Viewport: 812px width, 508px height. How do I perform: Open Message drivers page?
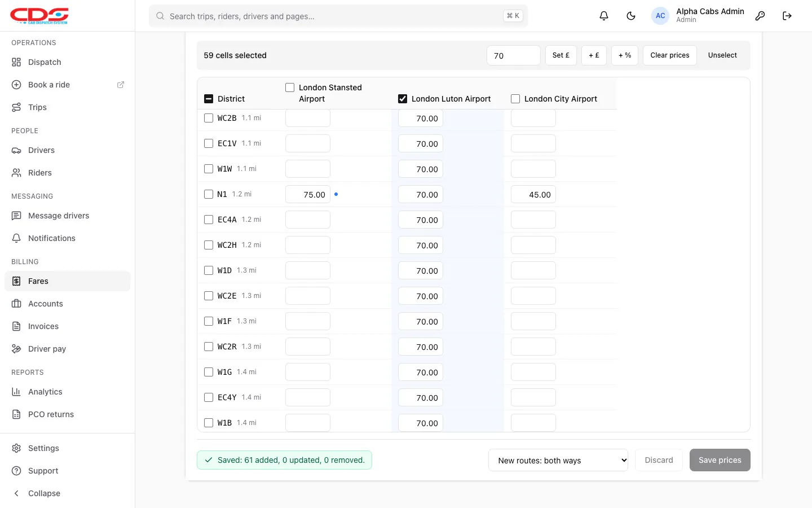tap(68, 216)
